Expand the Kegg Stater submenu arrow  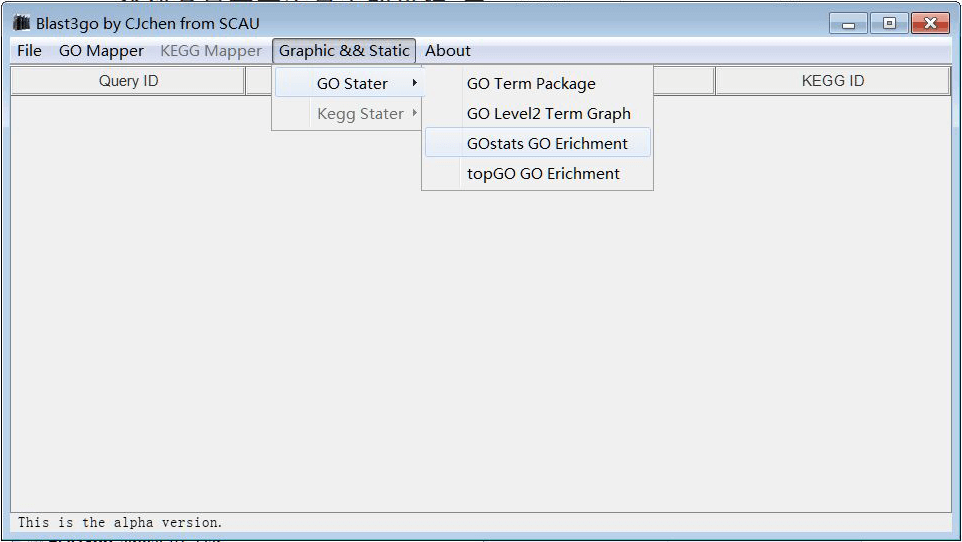[x=415, y=113]
